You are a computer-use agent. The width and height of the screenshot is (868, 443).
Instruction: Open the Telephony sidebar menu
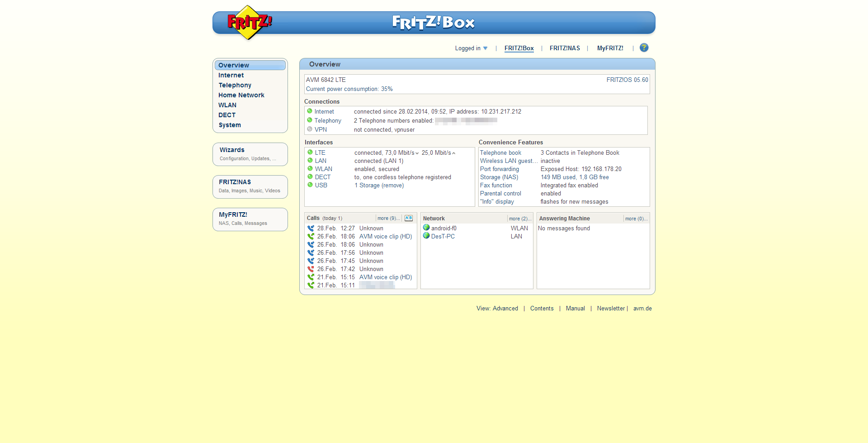tap(235, 85)
